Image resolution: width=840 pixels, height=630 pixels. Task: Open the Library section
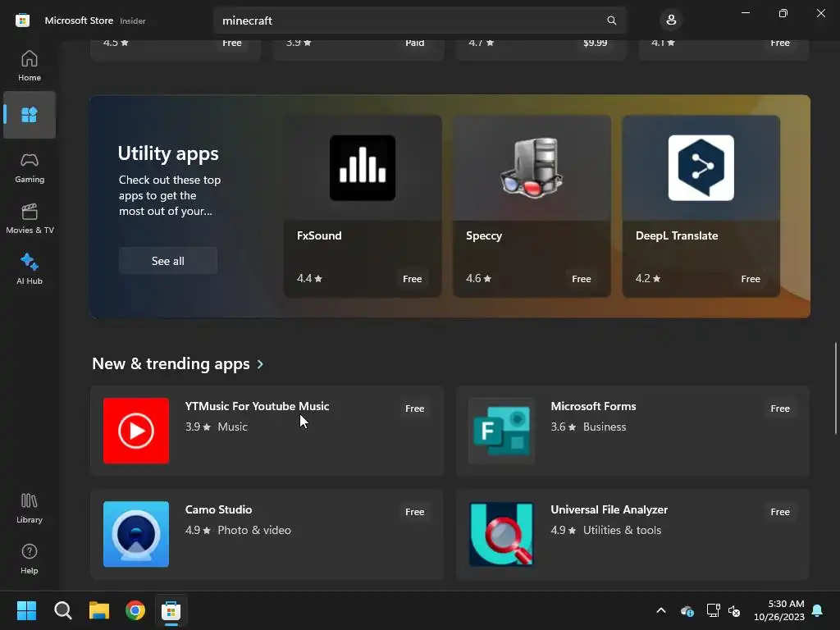tap(30, 508)
